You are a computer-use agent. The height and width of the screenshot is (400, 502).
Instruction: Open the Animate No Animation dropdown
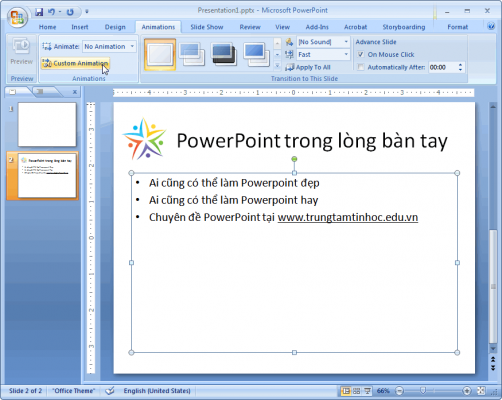[x=109, y=46]
